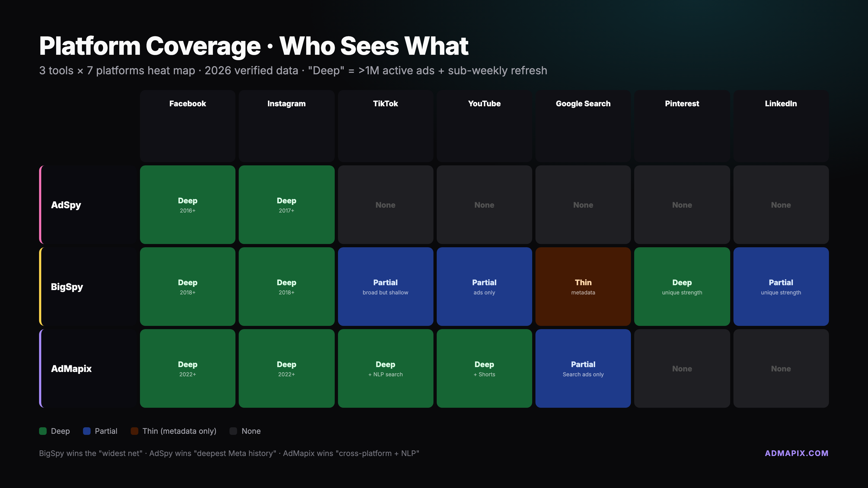Viewport: 868px width, 488px height.
Task: Click the AdSpy row label
Action: tap(66, 205)
